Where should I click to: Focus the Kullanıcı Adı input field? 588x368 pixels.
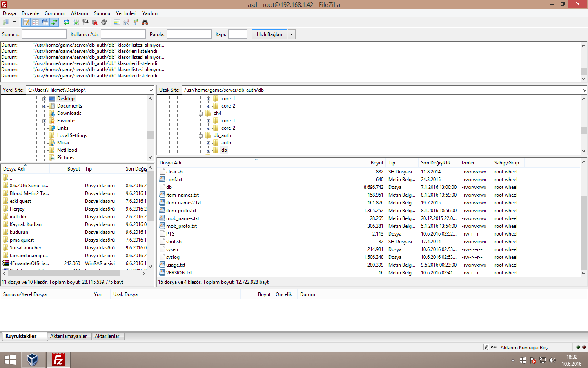[123, 34]
